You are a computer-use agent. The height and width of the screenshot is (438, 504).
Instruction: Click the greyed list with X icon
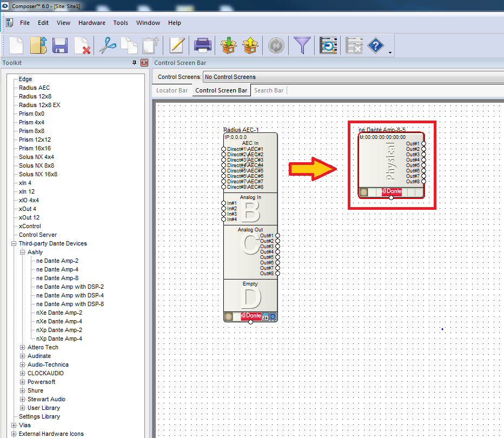354,45
